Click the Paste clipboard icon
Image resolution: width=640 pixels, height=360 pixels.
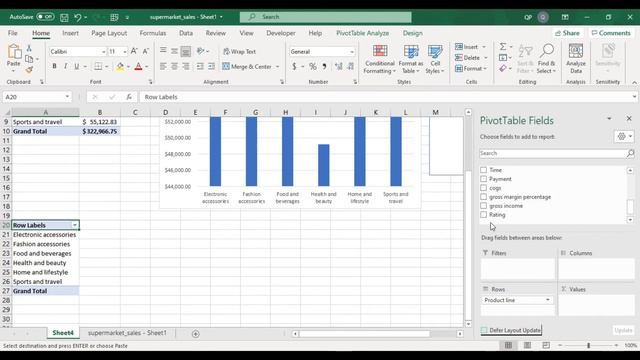(14, 52)
